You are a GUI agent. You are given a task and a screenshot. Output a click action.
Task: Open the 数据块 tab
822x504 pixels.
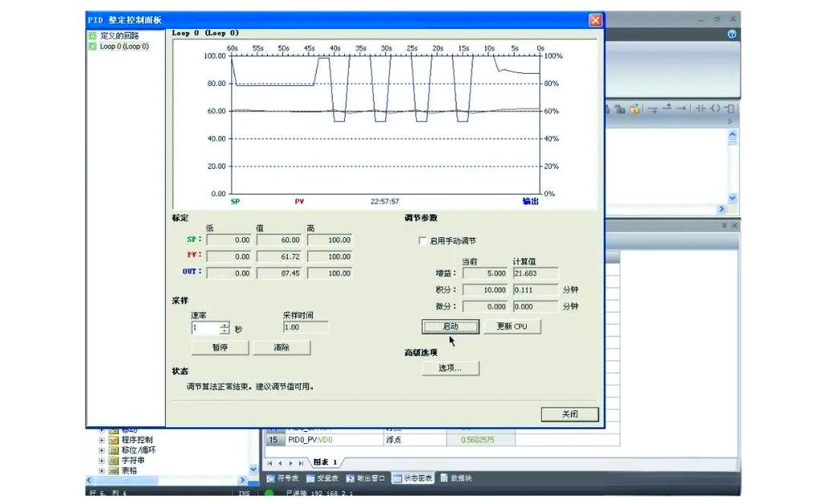click(456, 478)
